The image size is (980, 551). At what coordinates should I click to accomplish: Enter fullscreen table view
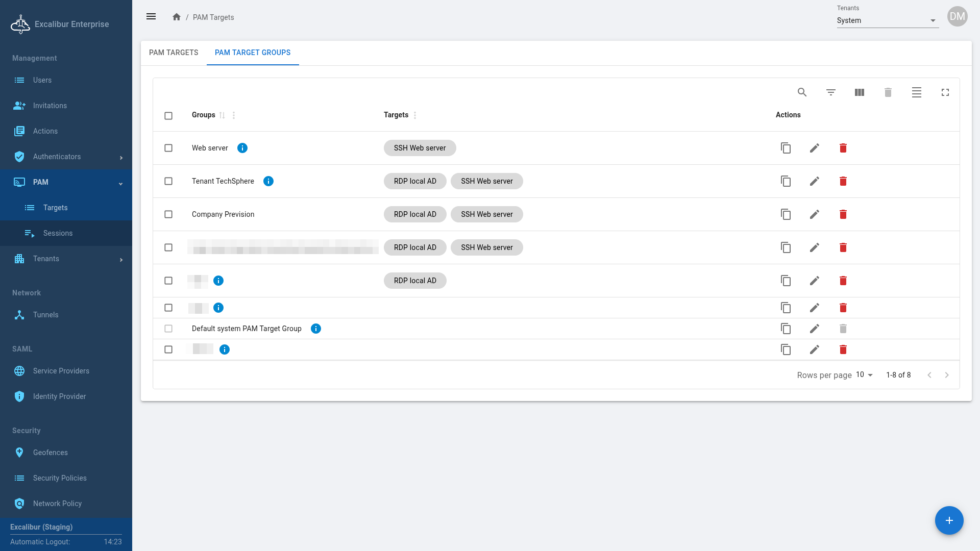point(945,92)
